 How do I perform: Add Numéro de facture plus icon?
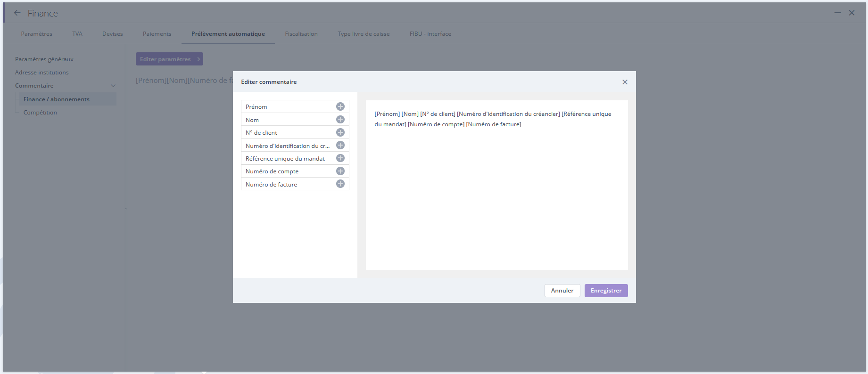340,184
